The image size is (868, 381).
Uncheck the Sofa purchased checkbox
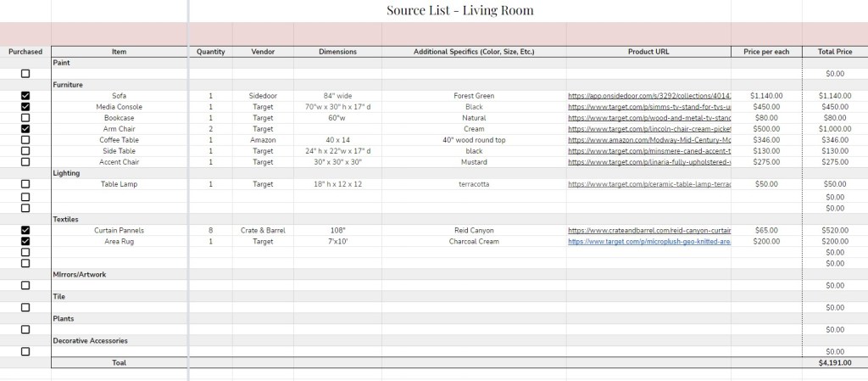click(x=25, y=96)
